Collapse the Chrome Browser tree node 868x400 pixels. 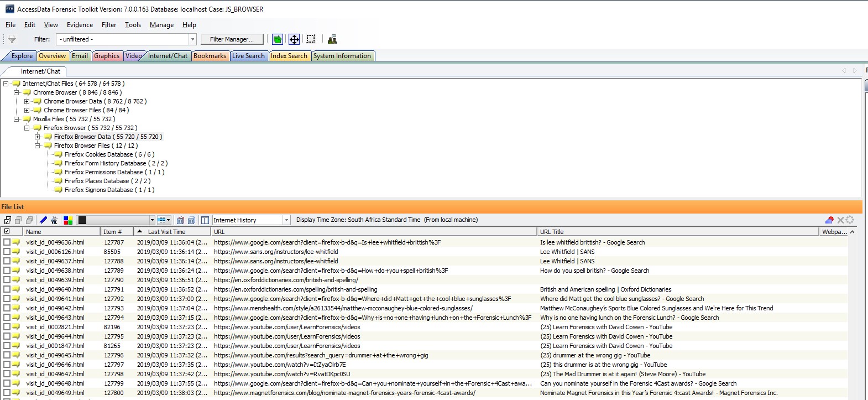click(16, 92)
